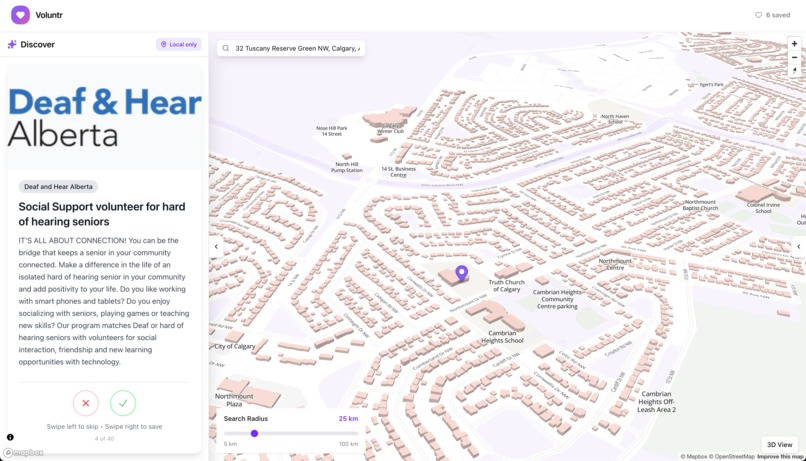Collapse the left discover panel chevron
806x461 pixels.
pyautogui.click(x=216, y=247)
